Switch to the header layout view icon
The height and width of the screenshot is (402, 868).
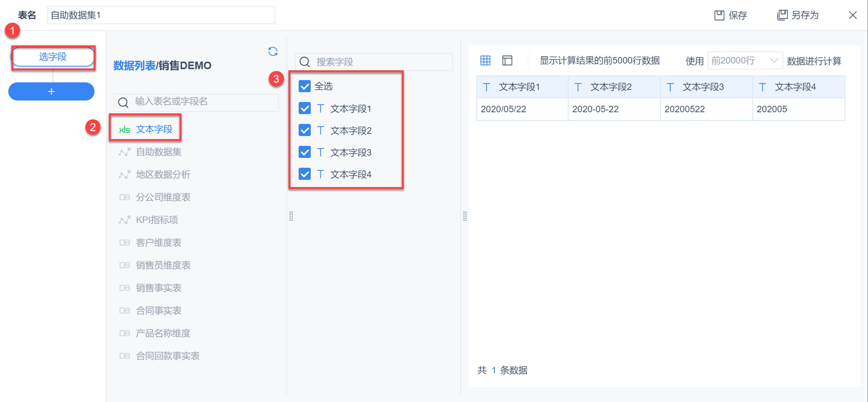click(x=507, y=60)
